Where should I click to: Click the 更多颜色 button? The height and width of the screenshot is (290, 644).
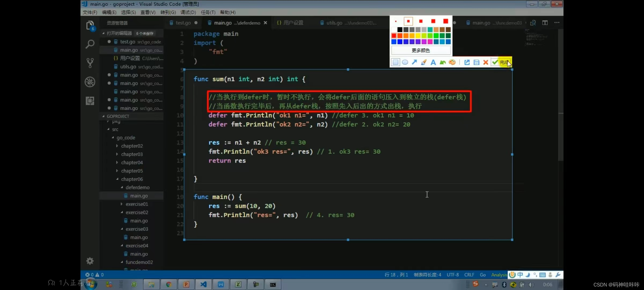421,50
